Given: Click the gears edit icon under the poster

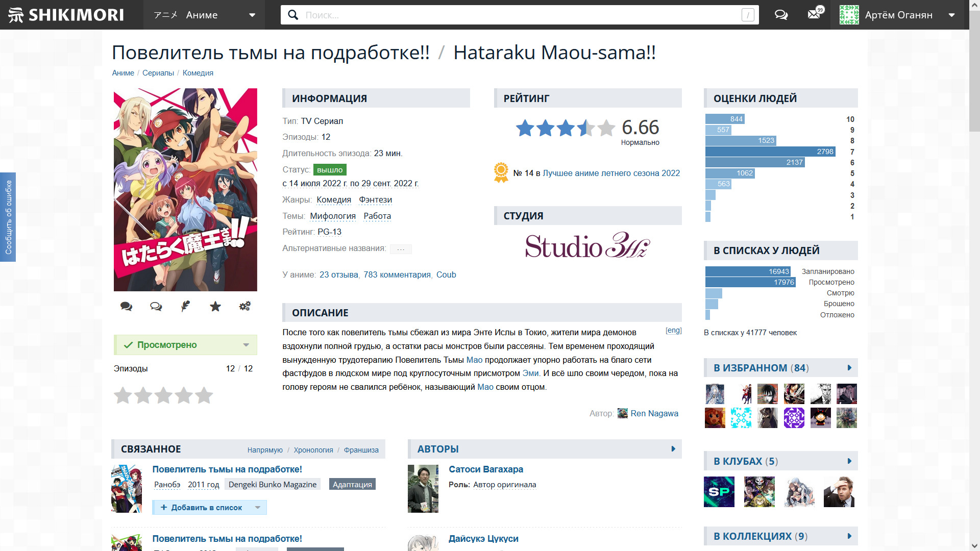Looking at the screenshot, I should coord(245,306).
